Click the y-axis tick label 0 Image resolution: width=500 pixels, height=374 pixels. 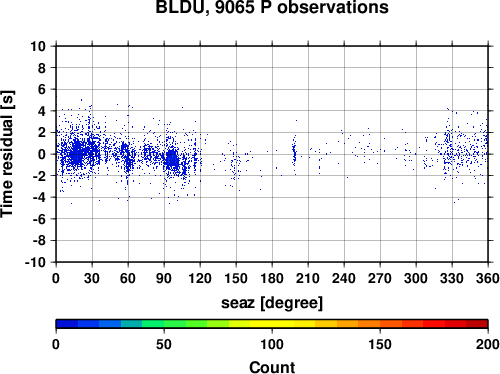coord(42,154)
